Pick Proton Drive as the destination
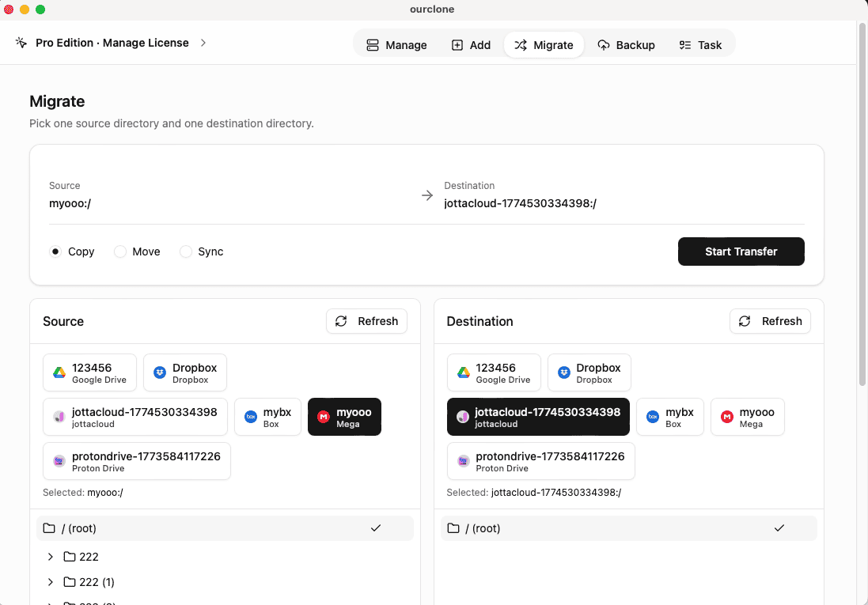Screen dimensions: 868x605 [x=540, y=461]
